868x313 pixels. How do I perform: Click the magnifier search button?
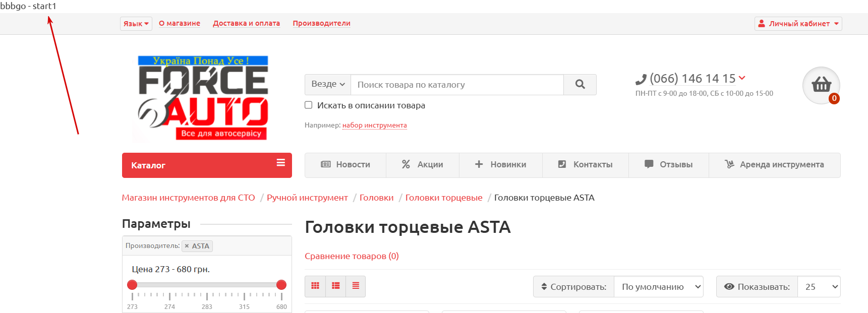click(580, 85)
